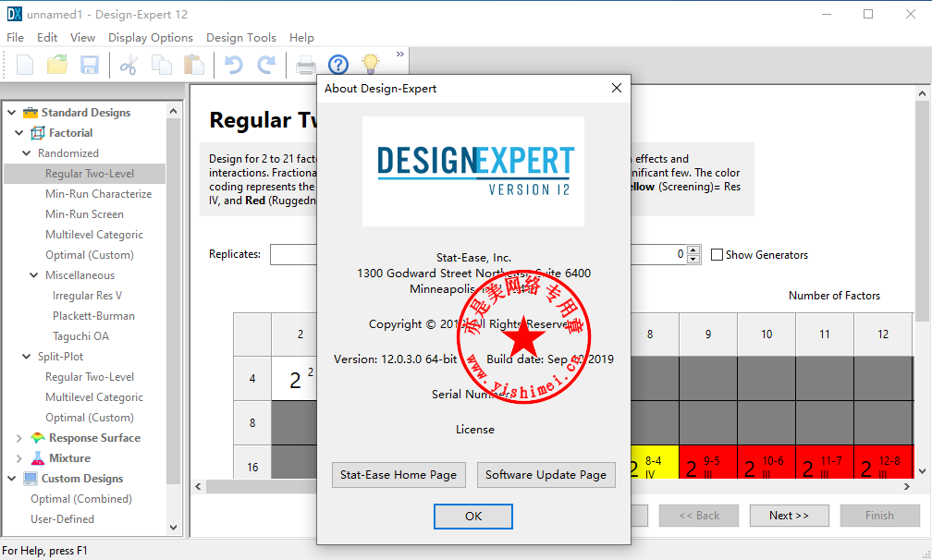
Task: Select Irregular Res V design
Action: pyautogui.click(x=87, y=296)
